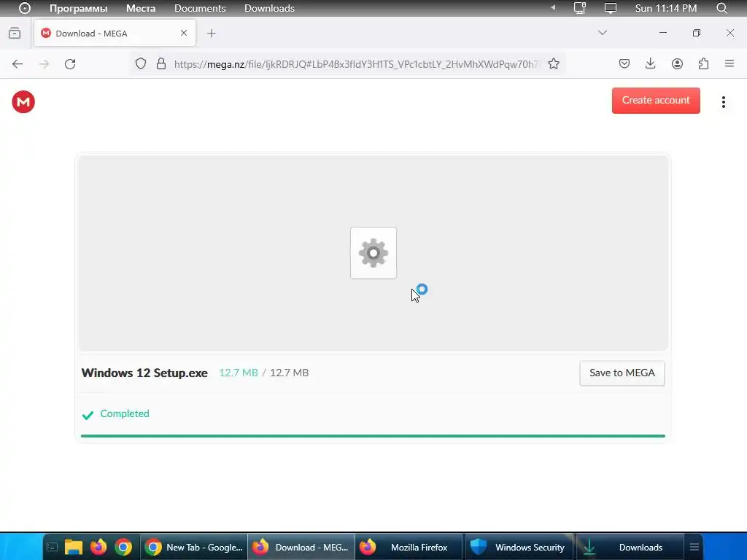This screenshot has height=560, width=747.
Task: Expand the list all tabs chevron
Action: click(602, 33)
